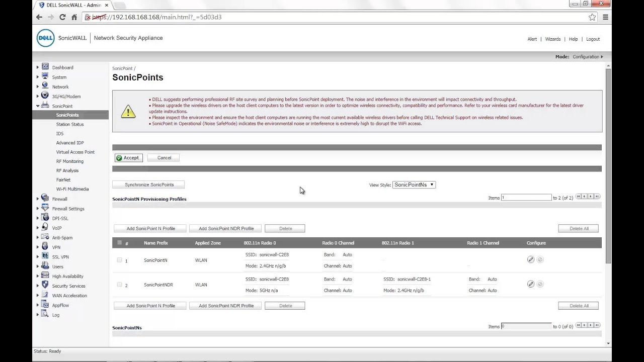This screenshot has width=644, height=362.
Task: Bookmark page with the star icon
Action: [592, 17]
